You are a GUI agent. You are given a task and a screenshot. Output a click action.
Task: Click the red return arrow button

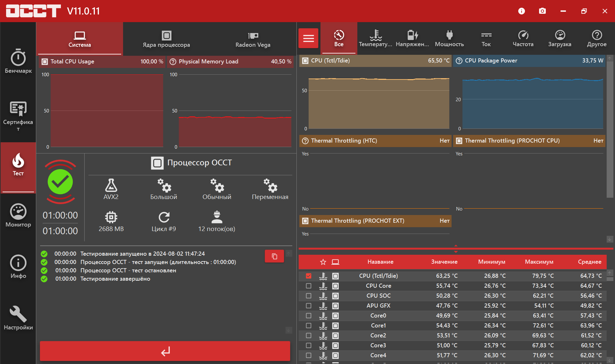[x=165, y=351]
